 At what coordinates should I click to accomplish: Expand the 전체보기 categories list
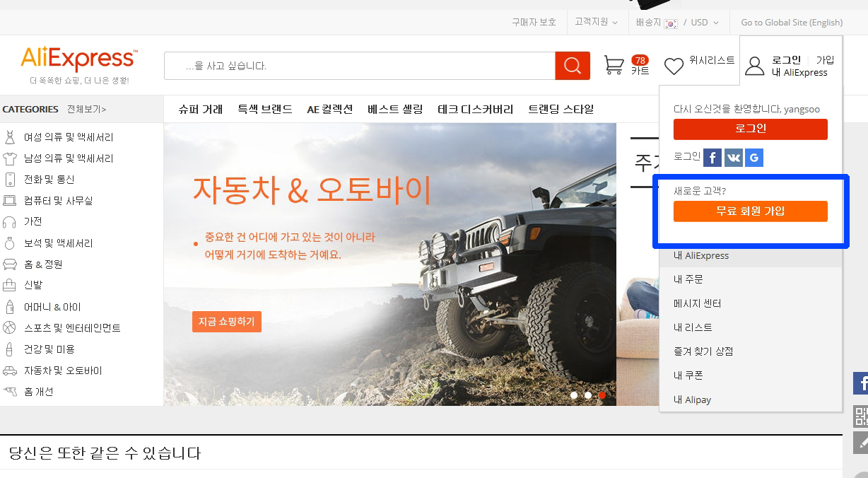86,110
